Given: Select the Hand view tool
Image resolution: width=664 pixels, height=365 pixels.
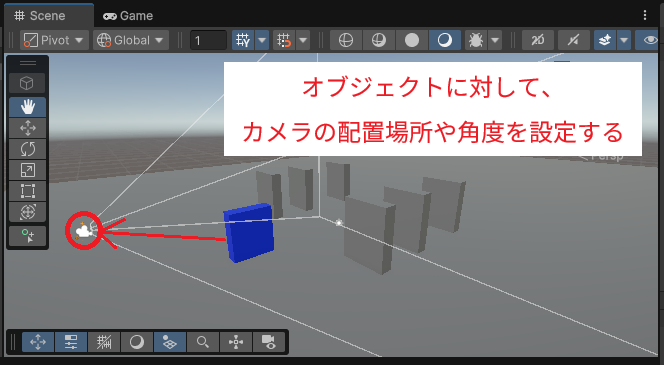Looking at the screenshot, I should coord(28,107).
